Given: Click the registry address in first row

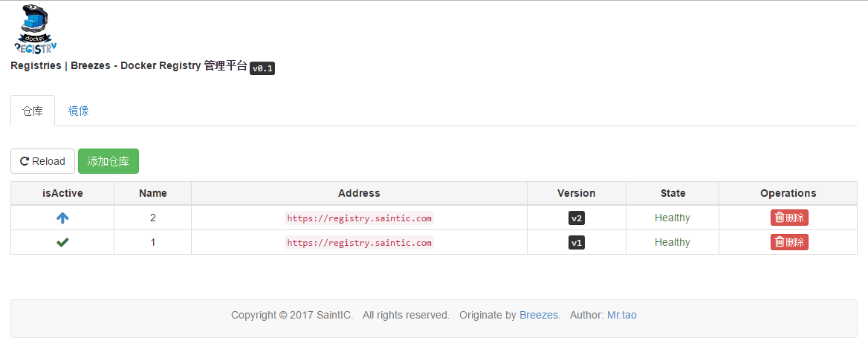Looking at the screenshot, I should pyautogui.click(x=359, y=218).
